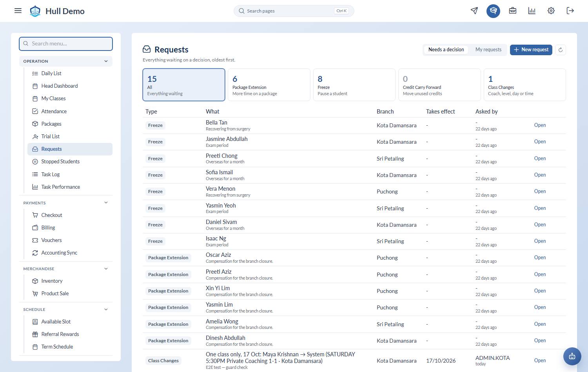Open the bar chart reports icon
The width and height of the screenshot is (588, 372).
coord(532,11)
